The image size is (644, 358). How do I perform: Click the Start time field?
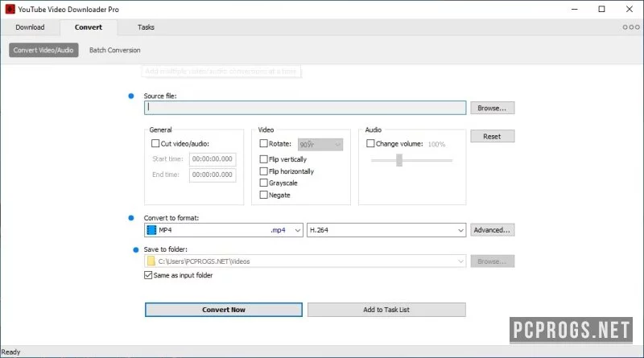coord(213,158)
